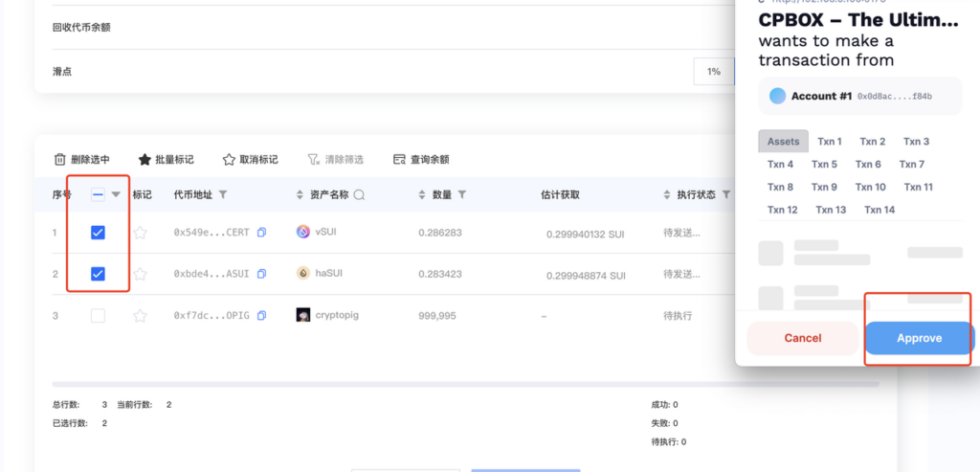Click the 1% slippage field

[x=714, y=71]
